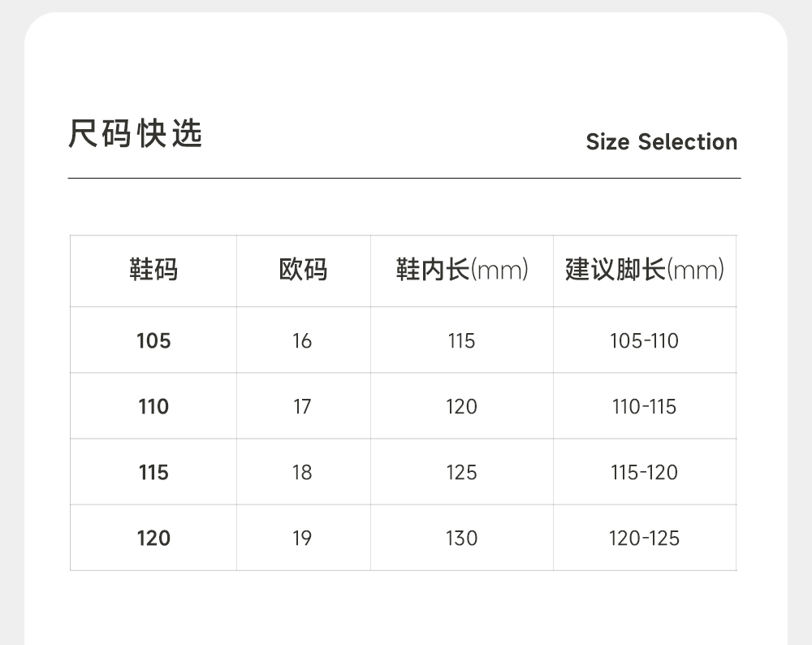Choose shoe size 105 in the 鞋码 column
This screenshot has height=645, width=812.
point(153,341)
